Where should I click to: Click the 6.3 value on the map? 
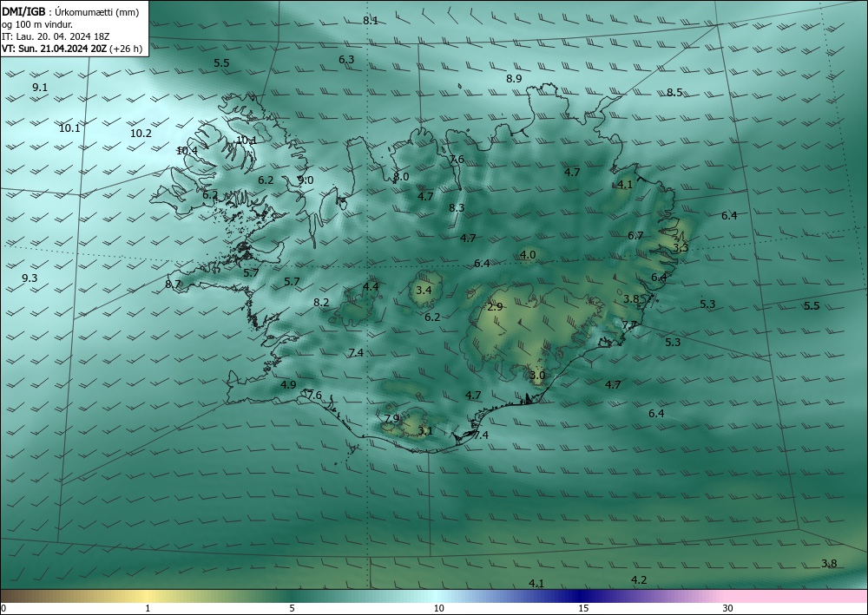click(x=346, y=59)
